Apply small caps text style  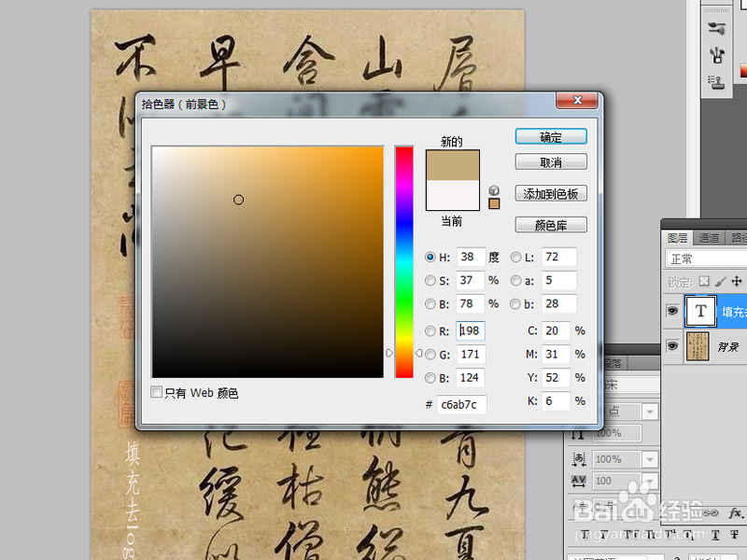point(651,535)
